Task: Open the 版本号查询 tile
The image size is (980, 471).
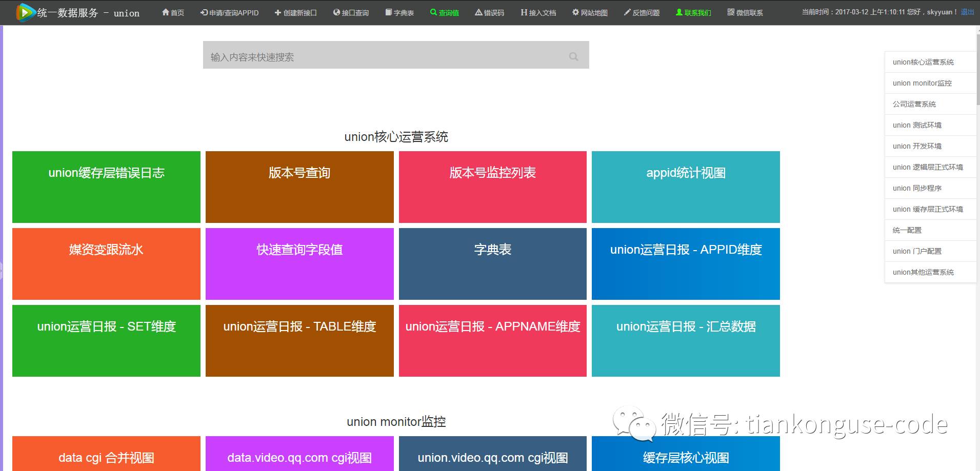Action: [299, 187]
